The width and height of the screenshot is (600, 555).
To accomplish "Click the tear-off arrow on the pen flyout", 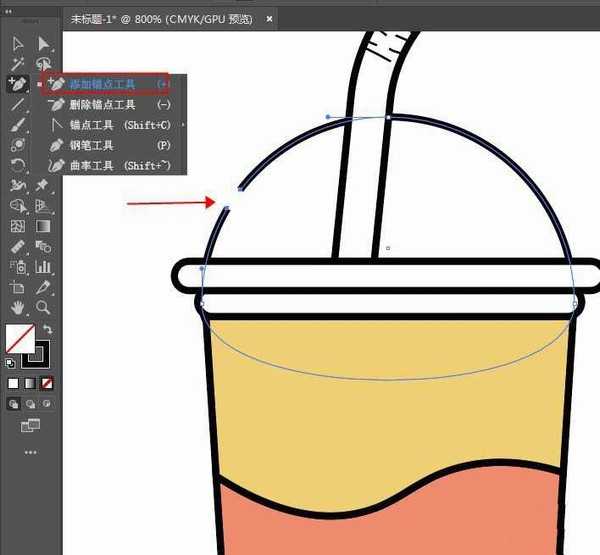I will (181, 125).
